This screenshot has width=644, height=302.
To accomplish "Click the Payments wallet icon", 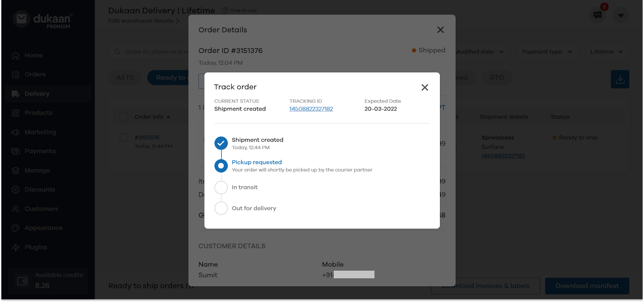I will [x=16, y=151].
